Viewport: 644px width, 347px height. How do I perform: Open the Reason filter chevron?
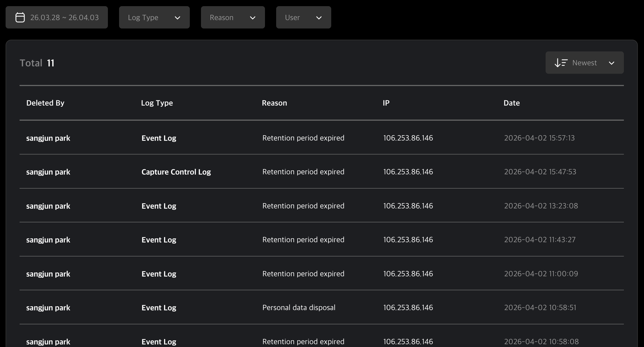click(252, 17)
